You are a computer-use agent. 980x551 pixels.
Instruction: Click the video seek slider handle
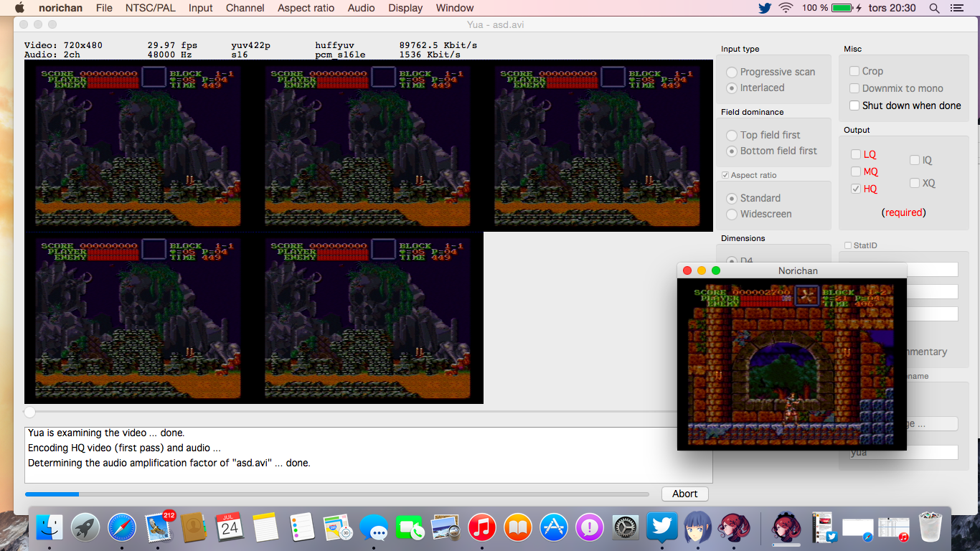point(29,412)
